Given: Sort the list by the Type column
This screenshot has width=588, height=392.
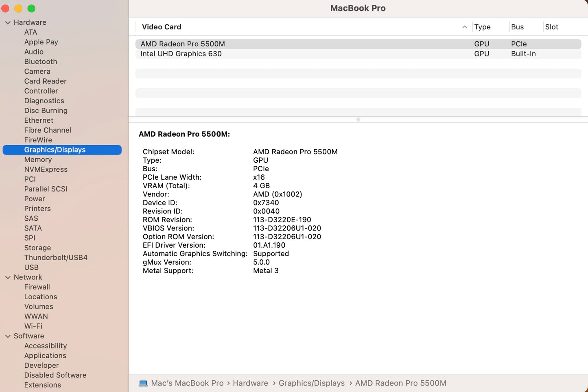Looking at the screenshot, I should pos(482,27).
